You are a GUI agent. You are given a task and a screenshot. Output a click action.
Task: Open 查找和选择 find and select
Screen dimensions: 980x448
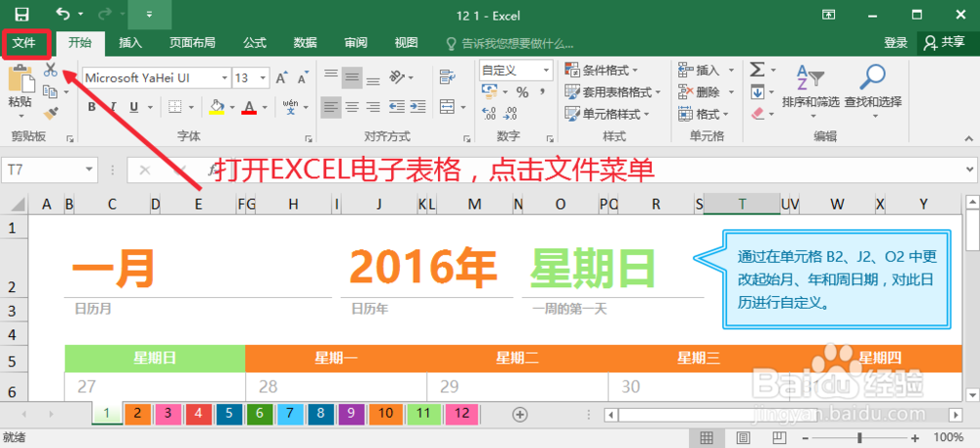(873, 90)
